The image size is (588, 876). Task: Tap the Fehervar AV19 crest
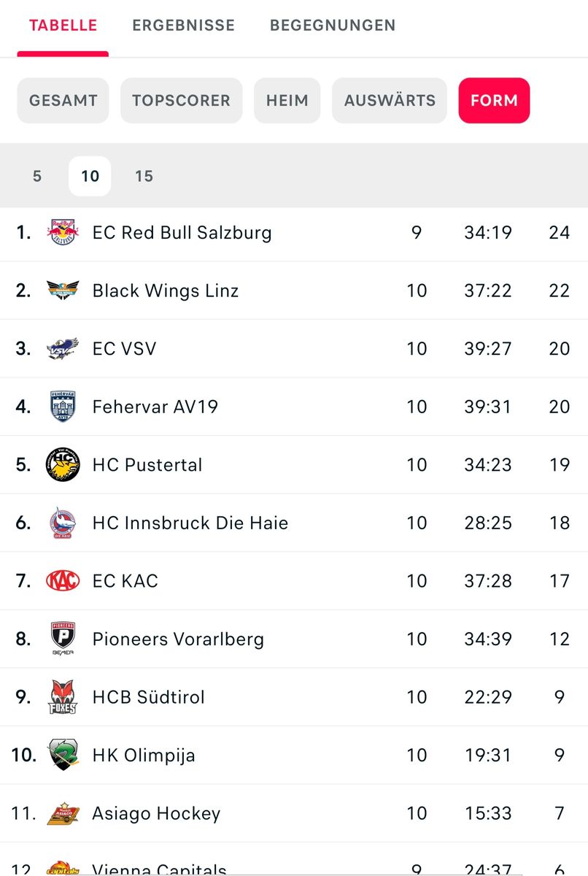pos(63,407)
